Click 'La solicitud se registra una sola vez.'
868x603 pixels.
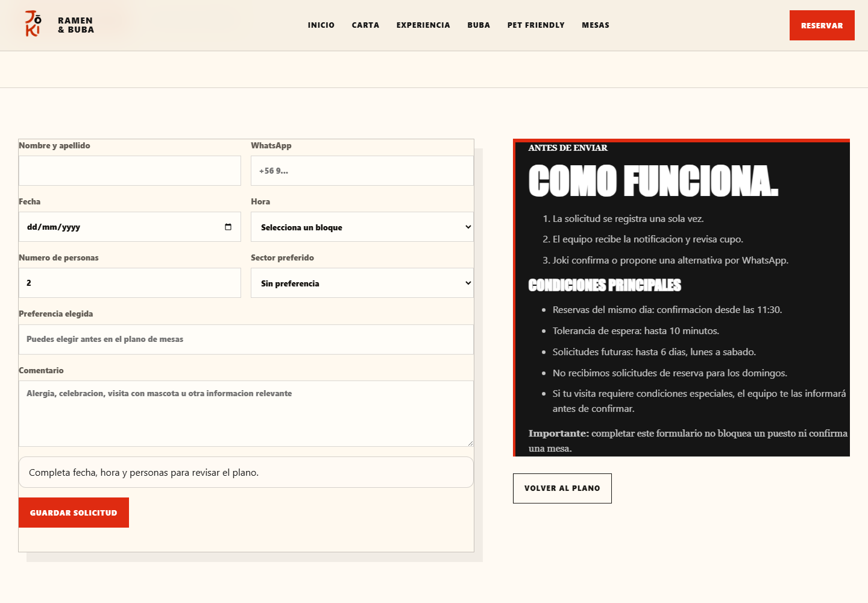[628, 219]
